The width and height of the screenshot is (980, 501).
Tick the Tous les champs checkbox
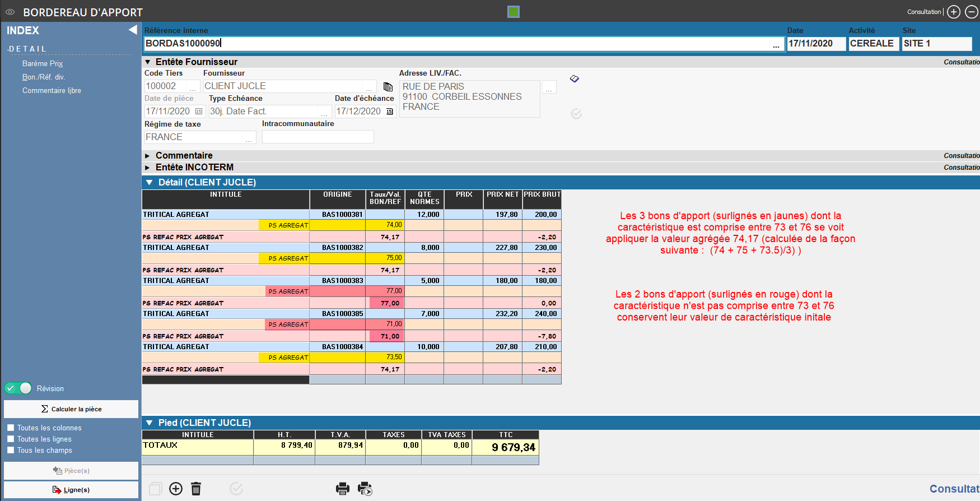pyautogui.click(x=11, y=450)
